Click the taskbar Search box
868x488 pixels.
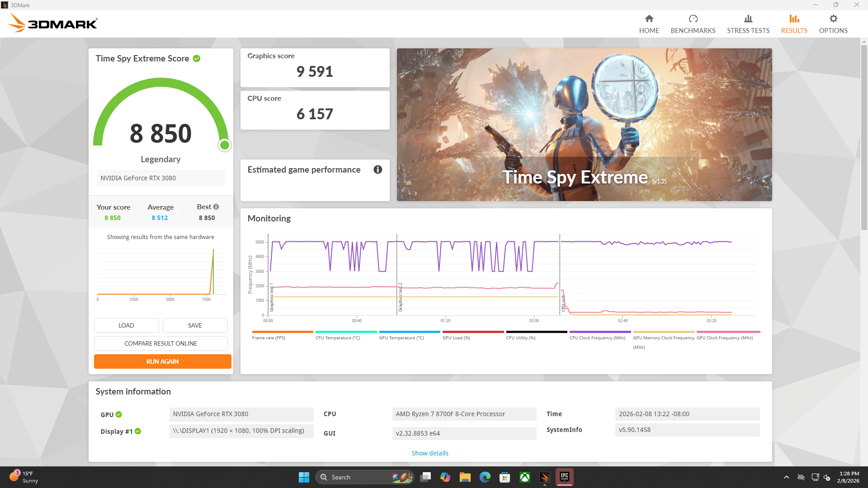(364, 477)
